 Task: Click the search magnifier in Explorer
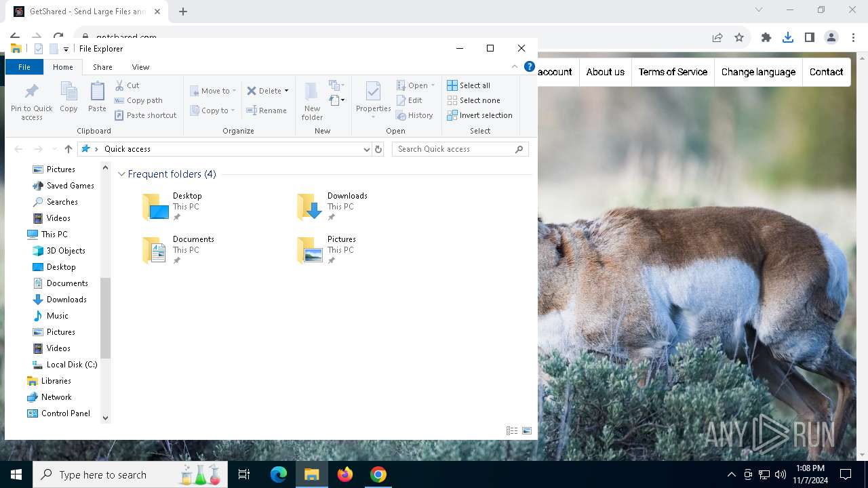point(519,149)
